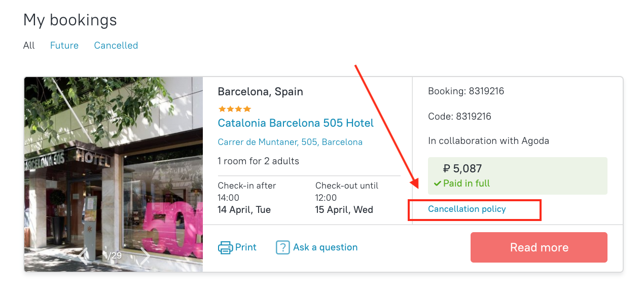The width and height of the screenshot is (644, 293).
Task: Click the My bookings heading
Action: [70, 20]
